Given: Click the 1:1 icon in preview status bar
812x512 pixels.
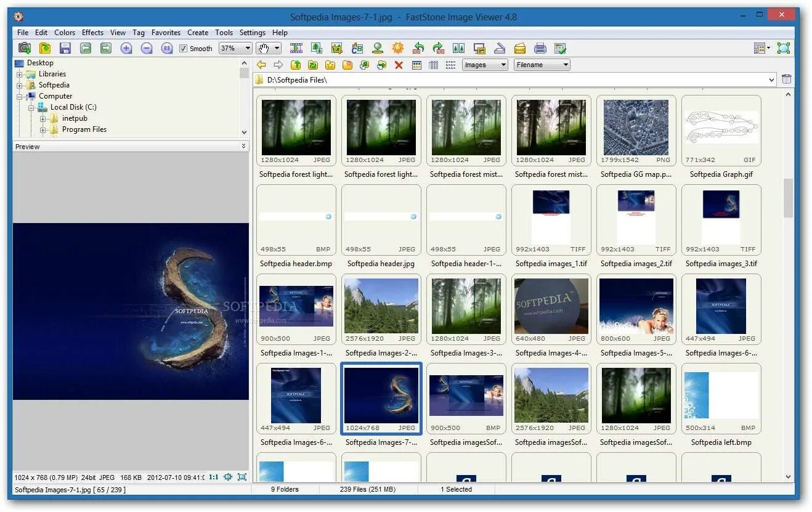Looking at the screenshot, I should click(x=214, y=477).
